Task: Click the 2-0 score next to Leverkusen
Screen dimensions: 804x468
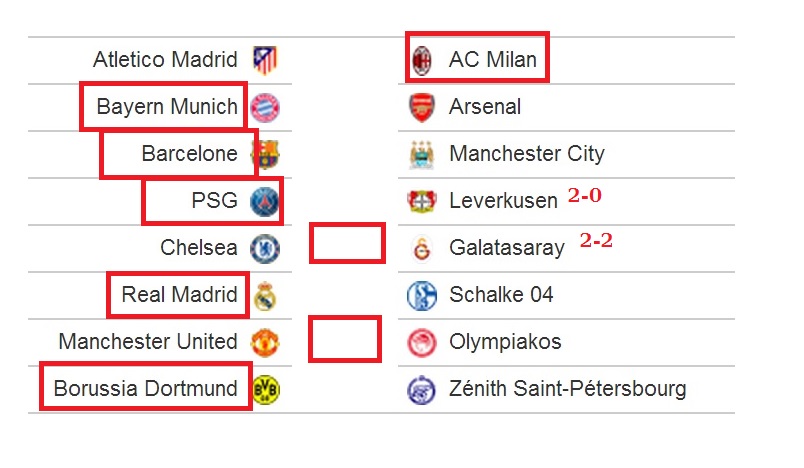Action: 585,195
